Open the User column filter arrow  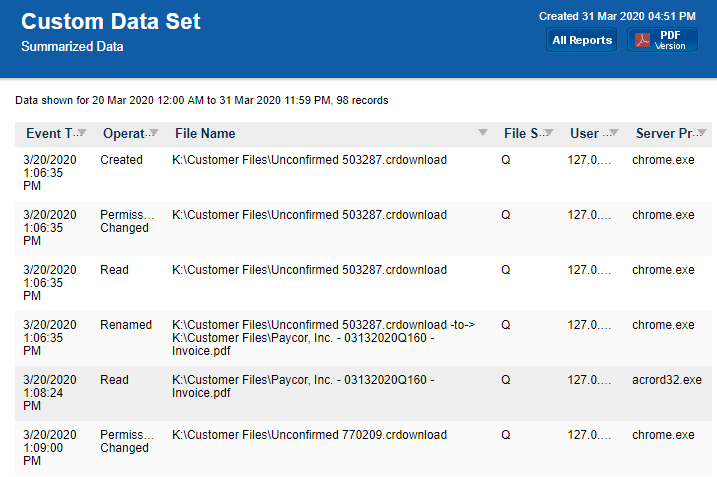tap(613, 133)
